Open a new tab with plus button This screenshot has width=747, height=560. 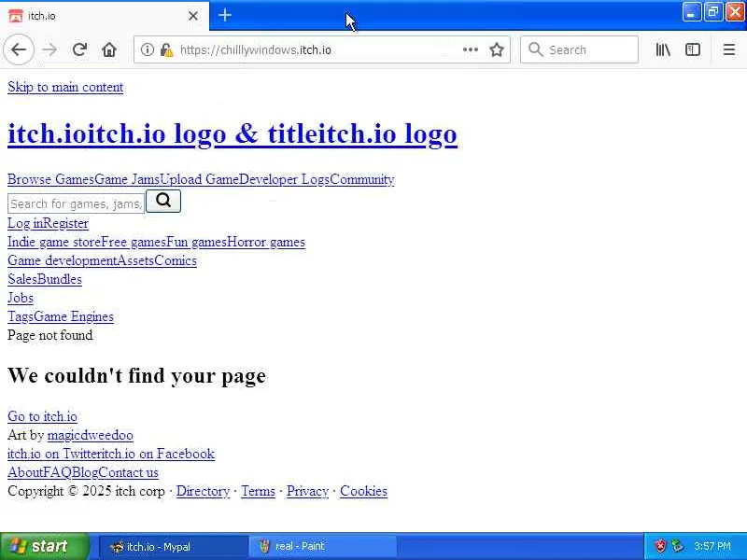pyautogui.click(x=225, y=15)
